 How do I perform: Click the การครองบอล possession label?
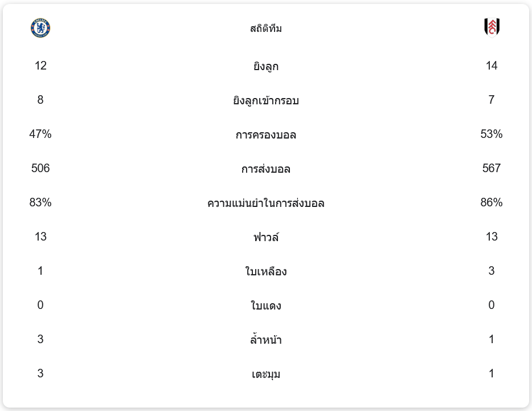[266, 135]
